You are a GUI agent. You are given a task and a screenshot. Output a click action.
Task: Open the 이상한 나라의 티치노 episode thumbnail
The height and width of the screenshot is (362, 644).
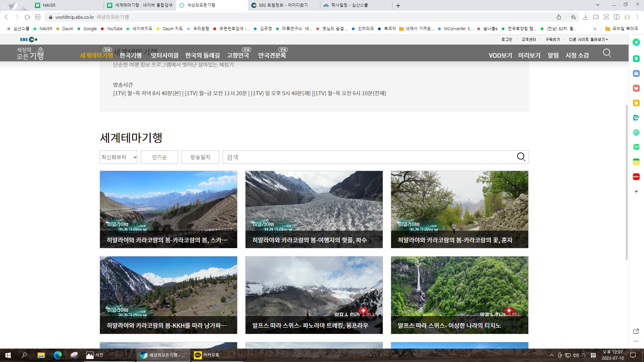(459, 295)
